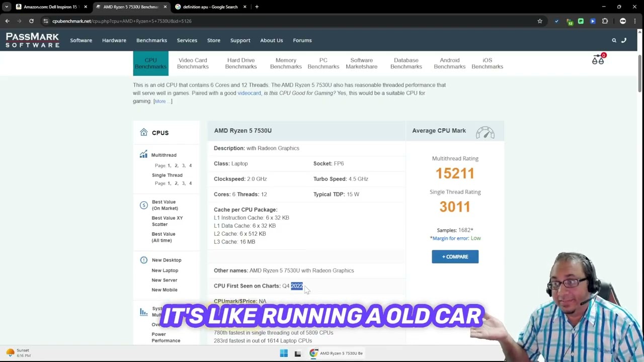Open the Memory Benchmarks tab
The image size is (644, 362).
click(286, 63)
